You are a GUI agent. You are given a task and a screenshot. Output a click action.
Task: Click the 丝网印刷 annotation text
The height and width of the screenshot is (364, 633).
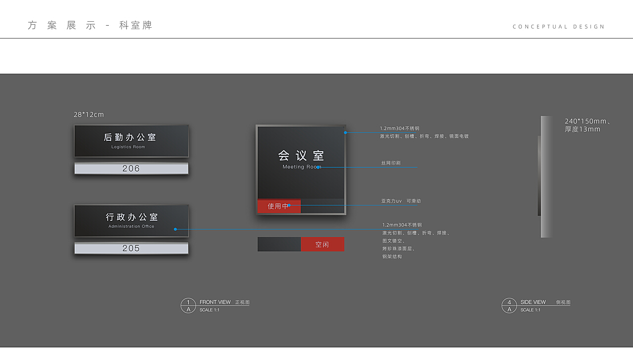[391, 162]
